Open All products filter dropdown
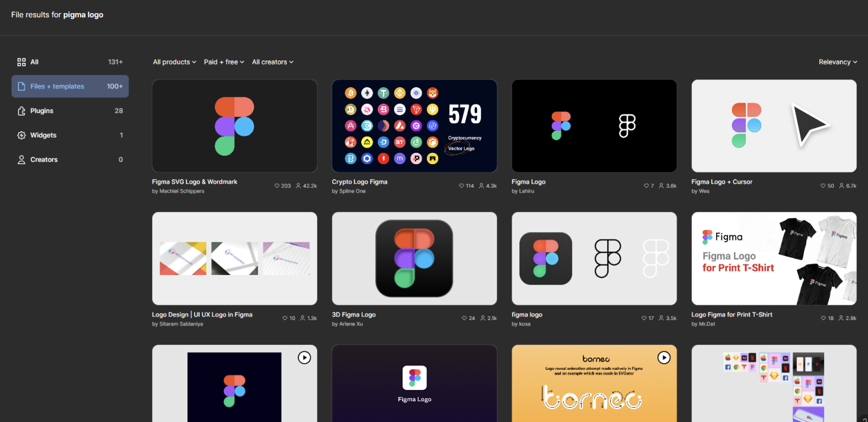The height and width of the screenshot is (422, 868). tap(174, 62)
